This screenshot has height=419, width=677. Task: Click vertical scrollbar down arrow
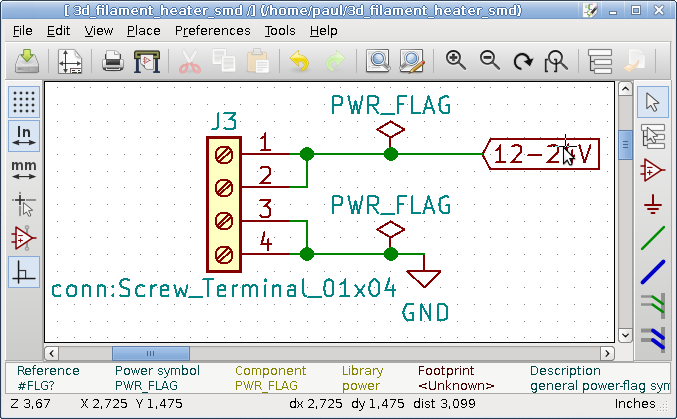[x=625, y=335]
